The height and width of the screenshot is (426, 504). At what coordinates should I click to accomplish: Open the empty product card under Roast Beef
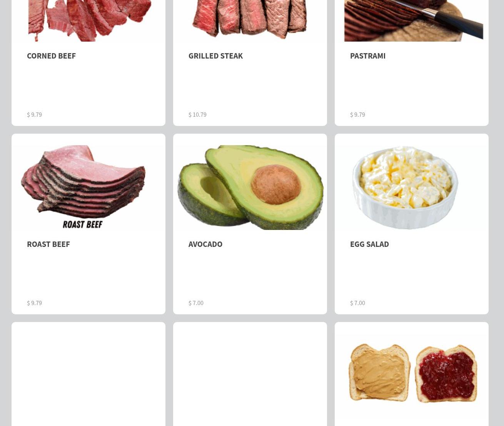coord(88,374)
